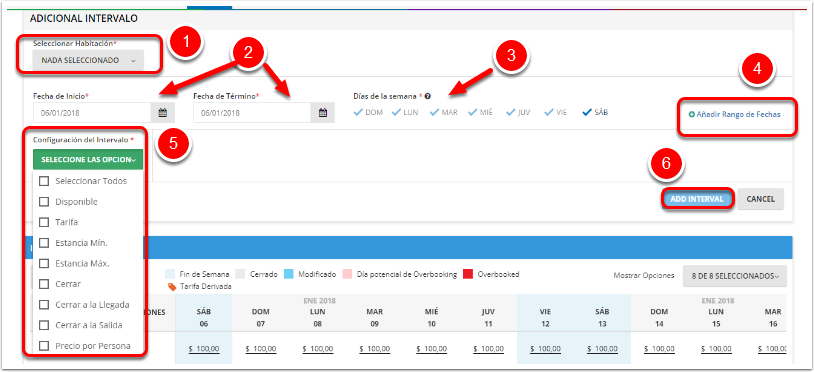Check the Seleccionar Todos option
Screen dimensions: 814x372
[x=44, y=181]
